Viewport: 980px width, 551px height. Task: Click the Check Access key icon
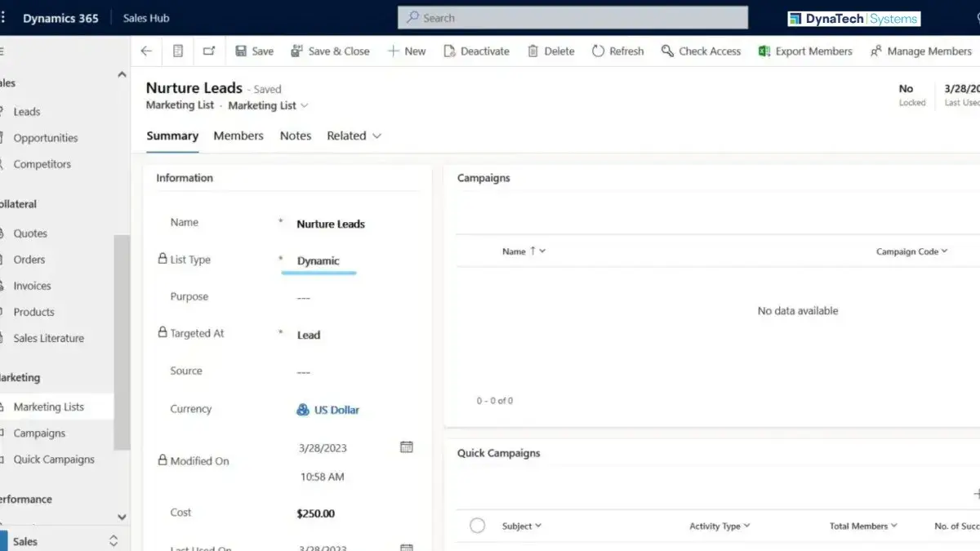tap(667, 51)
